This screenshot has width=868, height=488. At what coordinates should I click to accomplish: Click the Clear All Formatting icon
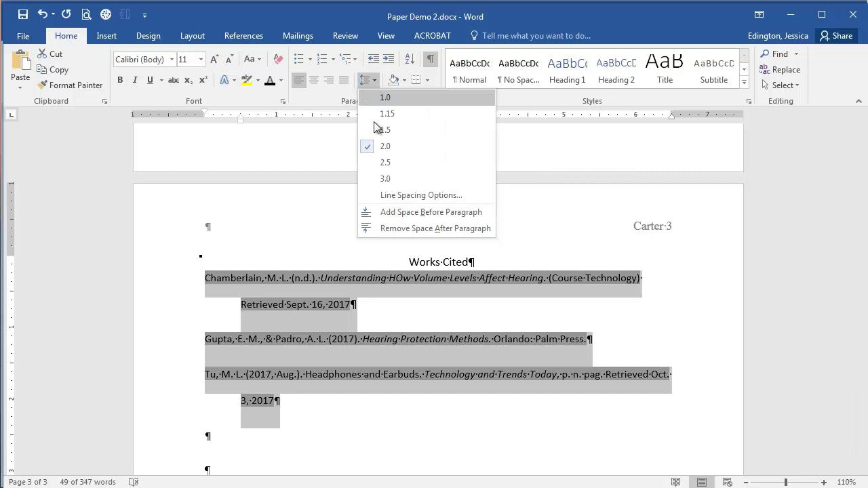277,60
